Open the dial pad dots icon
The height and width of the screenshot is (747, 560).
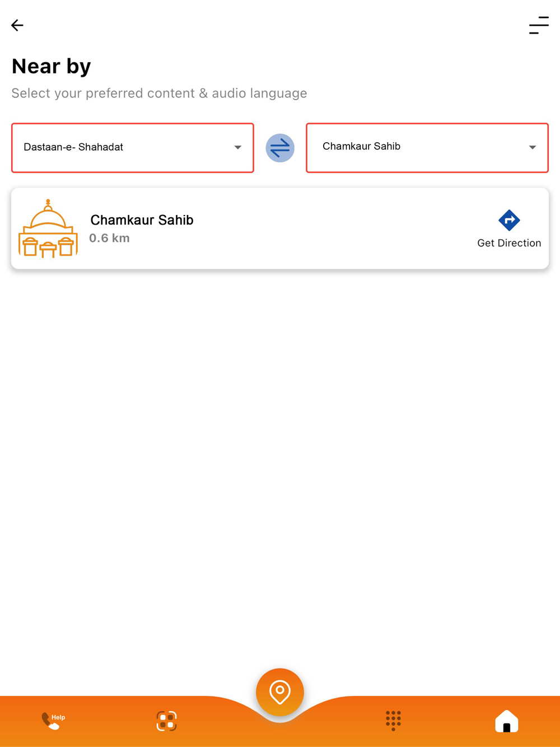pos(393,721)
